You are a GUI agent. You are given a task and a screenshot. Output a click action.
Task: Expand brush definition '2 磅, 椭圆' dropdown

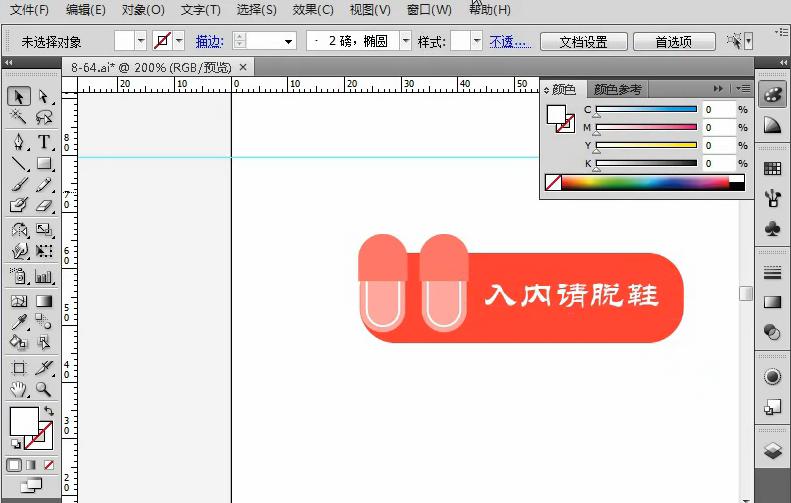click(x=406, y=41)
